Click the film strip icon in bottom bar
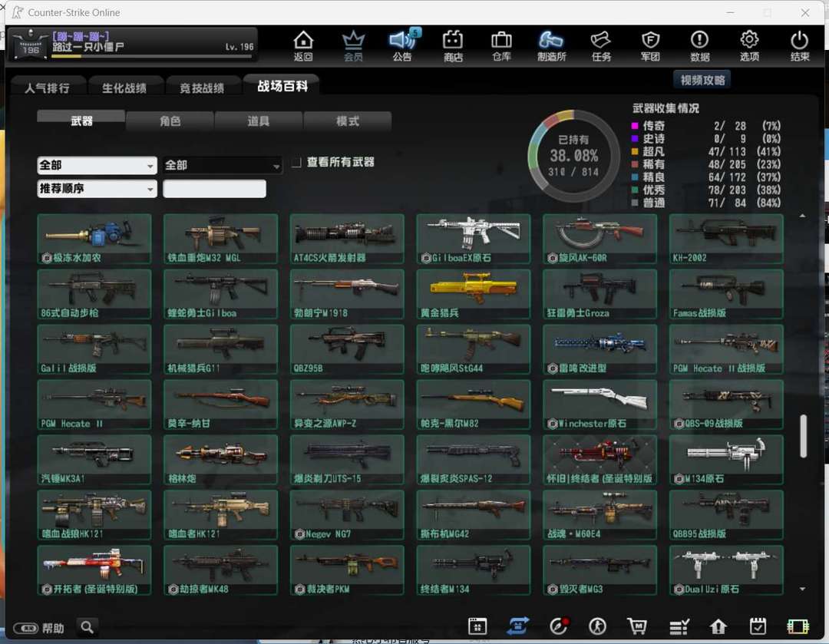The image size is (829, 644). 798,627
